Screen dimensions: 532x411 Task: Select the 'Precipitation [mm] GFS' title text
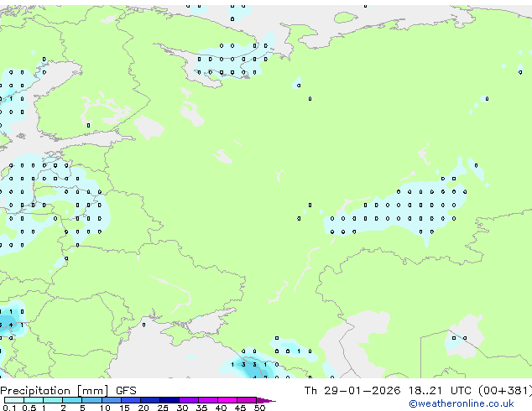coord(68,391)
